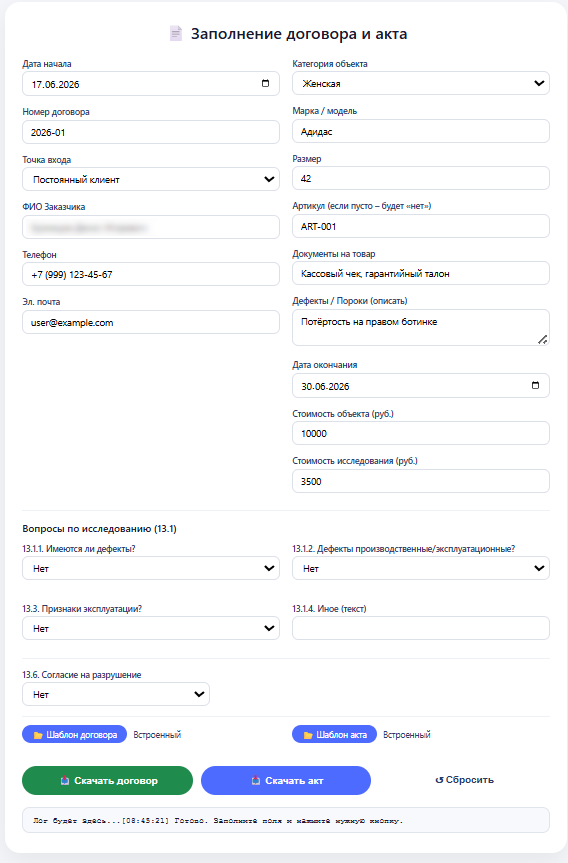This screenshot has width=568, height=863.
Task: Open the Точка входа dropdown
Action: [x=151, y=179]
